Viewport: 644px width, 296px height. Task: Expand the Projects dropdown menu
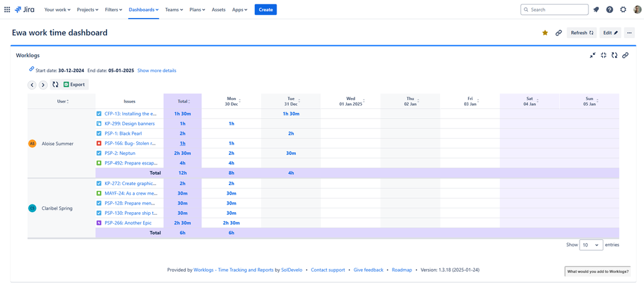88,10
